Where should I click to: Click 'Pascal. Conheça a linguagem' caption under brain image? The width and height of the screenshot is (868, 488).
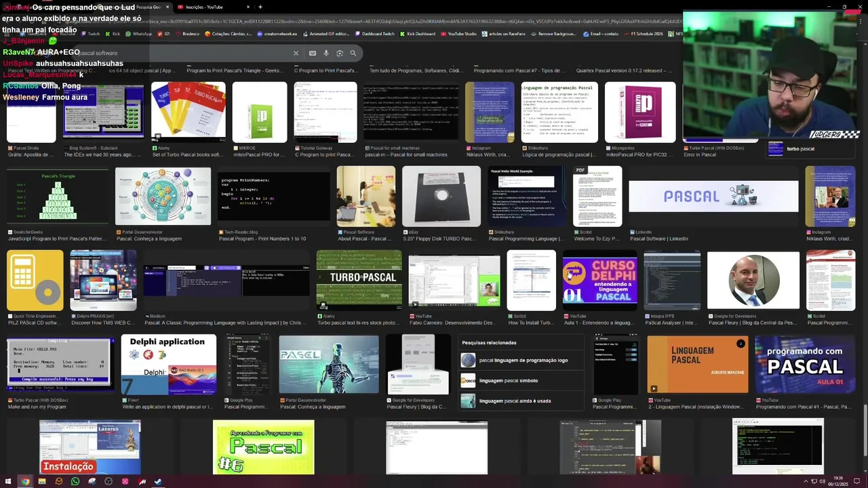pos(149,239)
